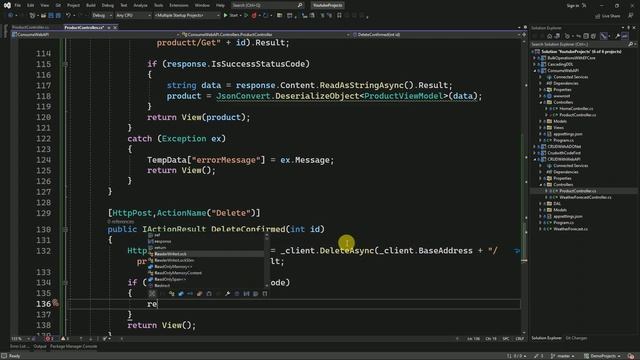
Task: Open the ConsumeWebAPI project navigation dropdown
Action: (x=96, y=35)
